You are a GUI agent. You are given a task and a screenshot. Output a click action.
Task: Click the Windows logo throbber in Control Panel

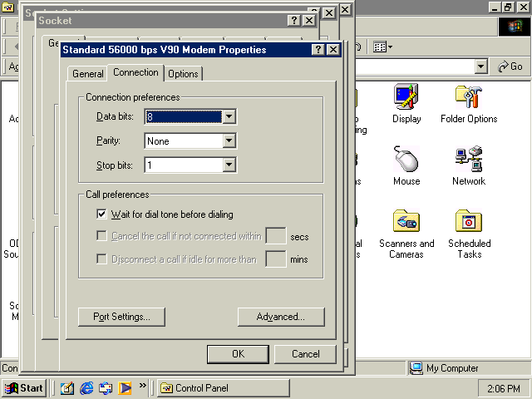pyautogui.click(x=515, y=27)
